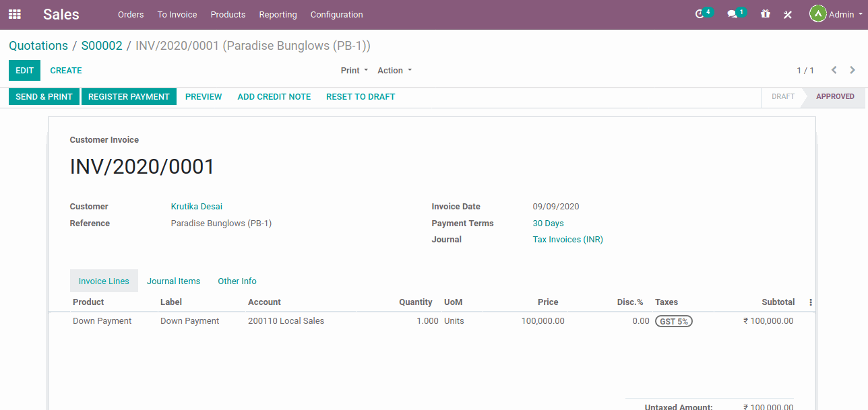868x410 pixels.
Task: Go to the previous record arrow
Action: tap(834, 70)
